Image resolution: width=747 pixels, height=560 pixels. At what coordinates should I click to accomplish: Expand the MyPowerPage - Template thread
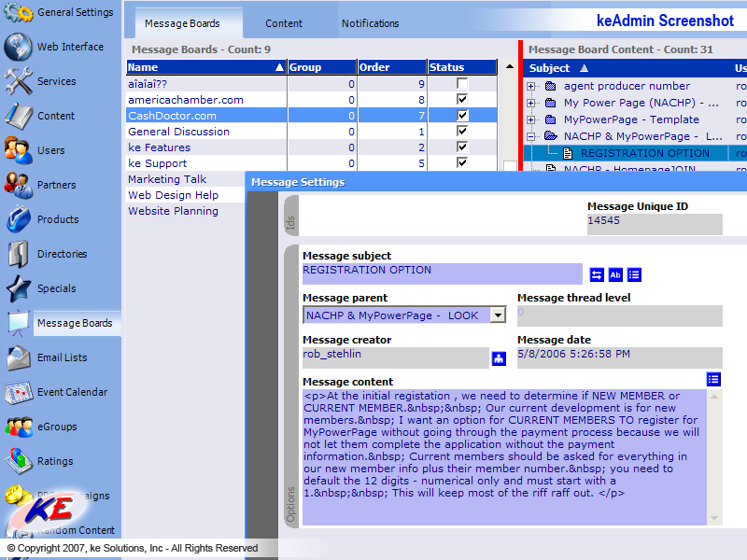(530, 120)
